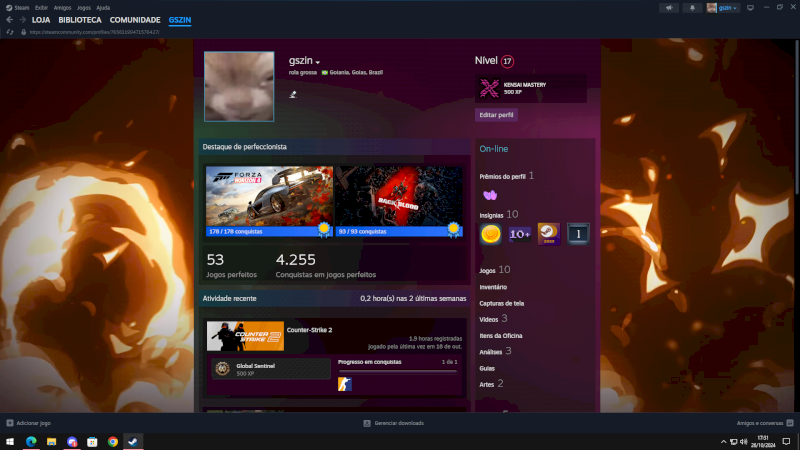Open the notifications bell icon

(x=692, y=7)
